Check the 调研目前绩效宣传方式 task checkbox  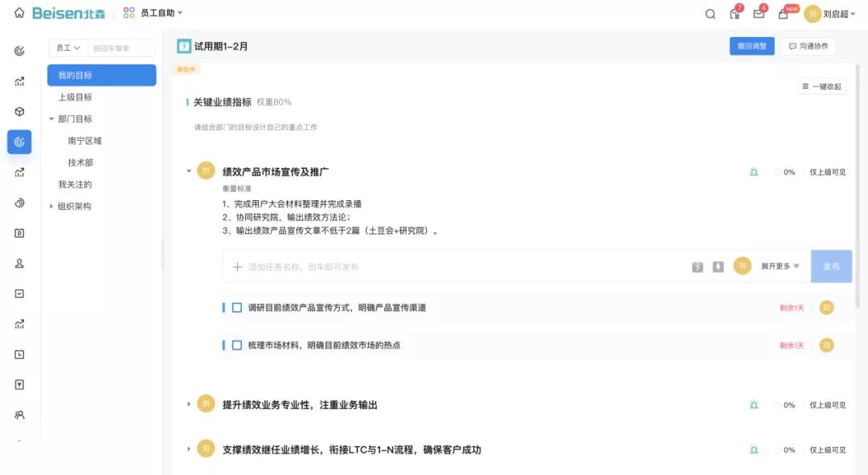(x=235, y=308)
